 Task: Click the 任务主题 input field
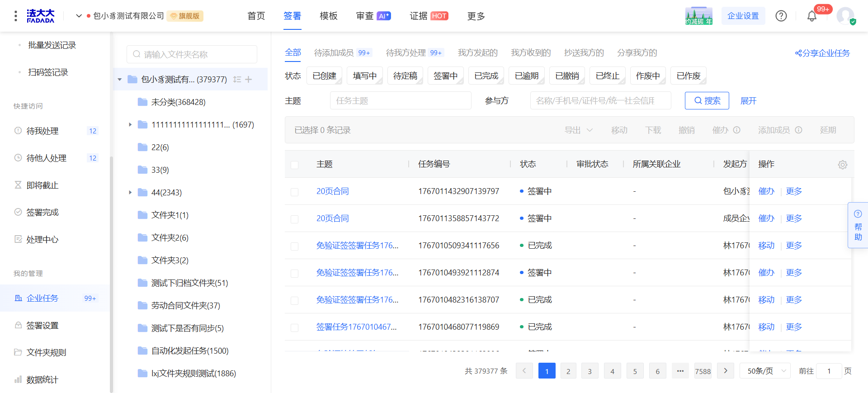coord(400,100)
